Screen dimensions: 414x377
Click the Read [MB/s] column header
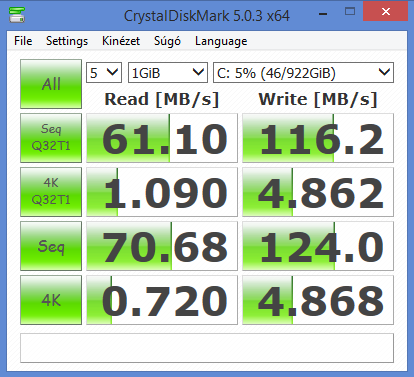[x=162, y=99]
